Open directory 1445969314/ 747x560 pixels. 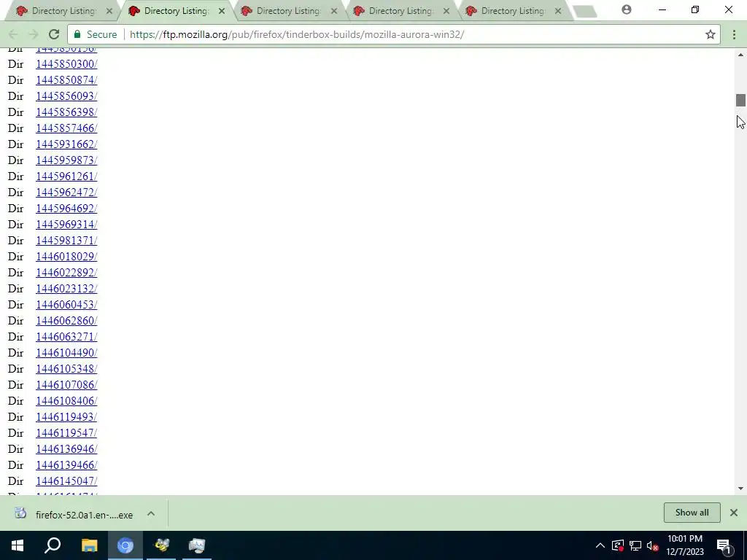(x=66, y=225)
